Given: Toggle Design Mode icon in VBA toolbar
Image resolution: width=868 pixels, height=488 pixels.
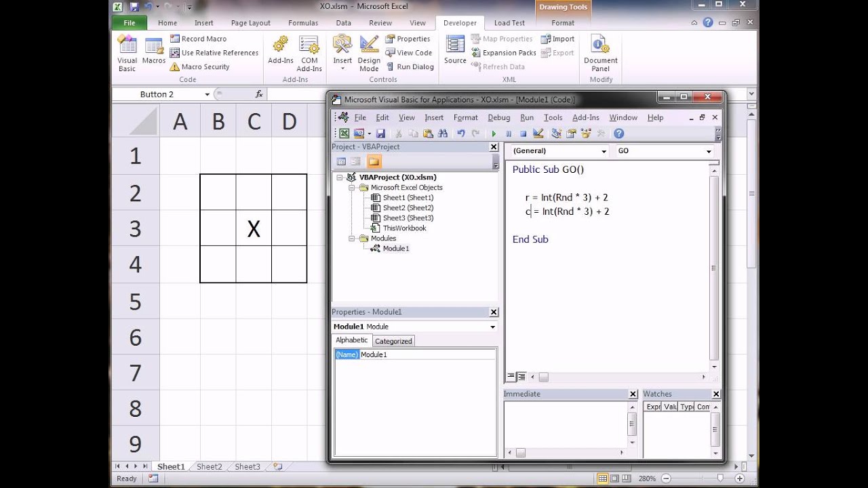Looking at the screenshot, I should pyautogui.click(x=538, y=134).
